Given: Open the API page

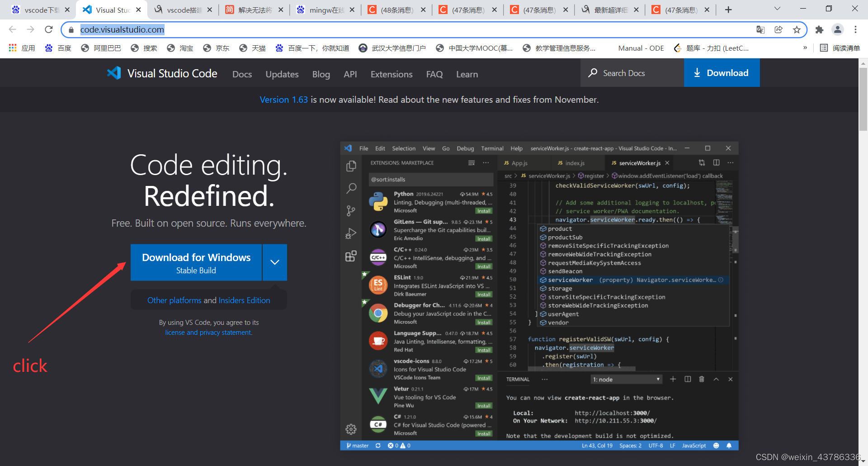Looking at the screenshot, I should [x=350, y=74].
